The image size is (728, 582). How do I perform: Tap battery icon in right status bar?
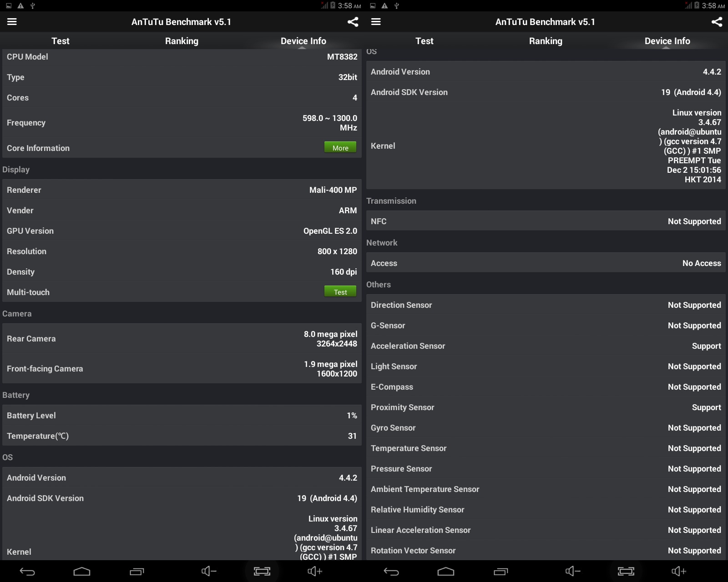pyautogui.click(x=697, y=5)
